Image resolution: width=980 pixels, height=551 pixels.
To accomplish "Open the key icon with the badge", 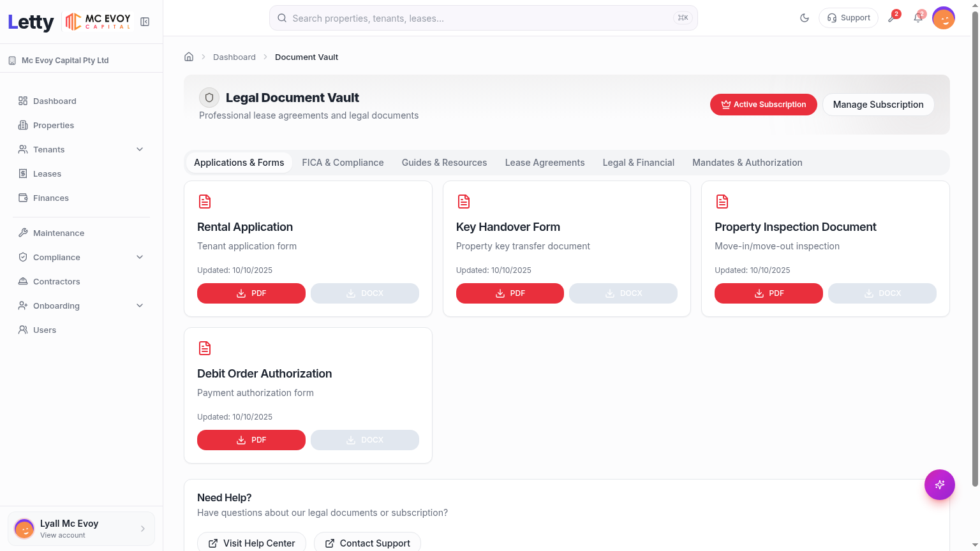I will click(x=893, y=18).
